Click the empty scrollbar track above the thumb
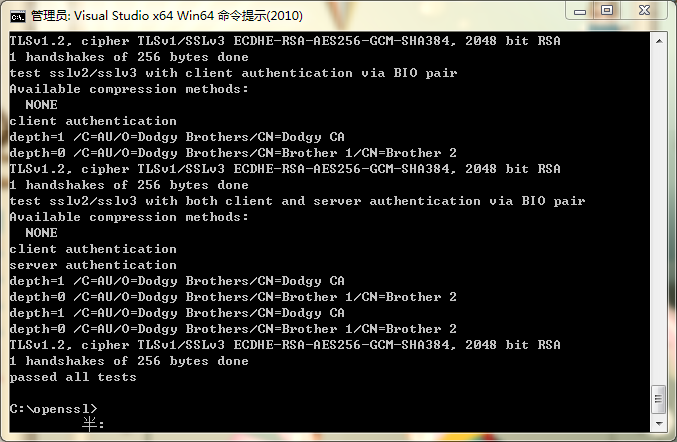Screen dimensions: 677x442 pos(658,200)
